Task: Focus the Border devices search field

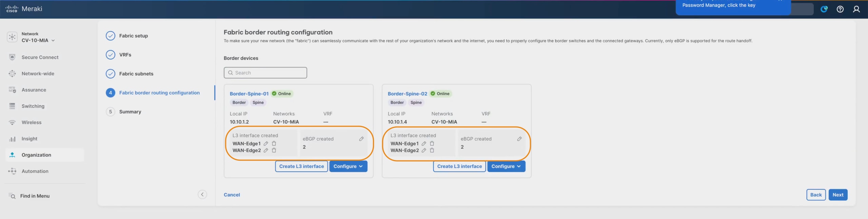Action: coord(265,73)
